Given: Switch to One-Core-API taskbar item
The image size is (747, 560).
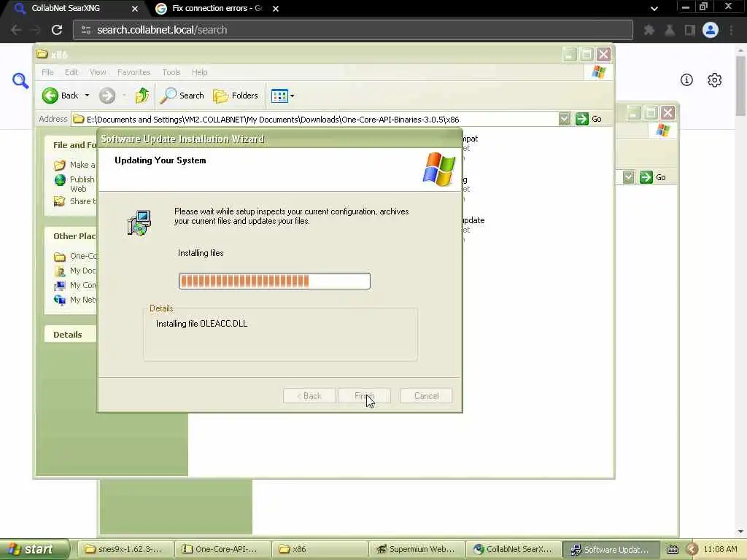Looking at the screenshot, I should click(222, 550).
